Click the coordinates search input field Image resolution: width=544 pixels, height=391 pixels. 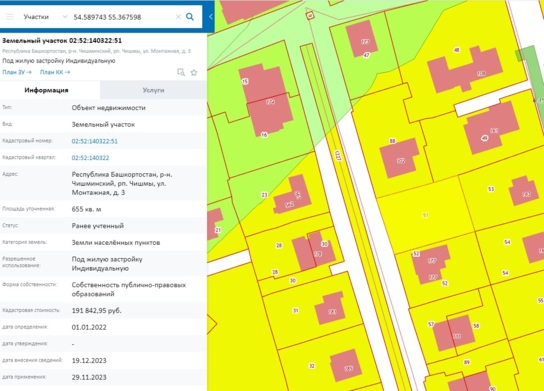[121, 17]
